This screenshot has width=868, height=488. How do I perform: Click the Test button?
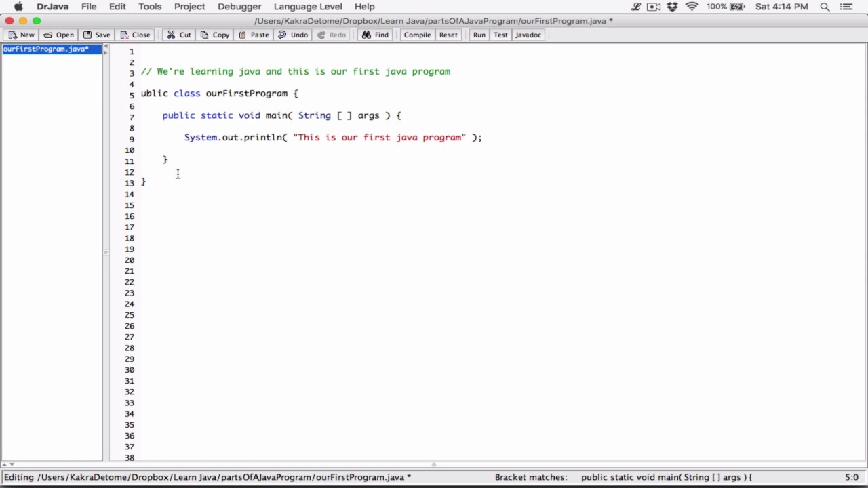click(500, 35)
